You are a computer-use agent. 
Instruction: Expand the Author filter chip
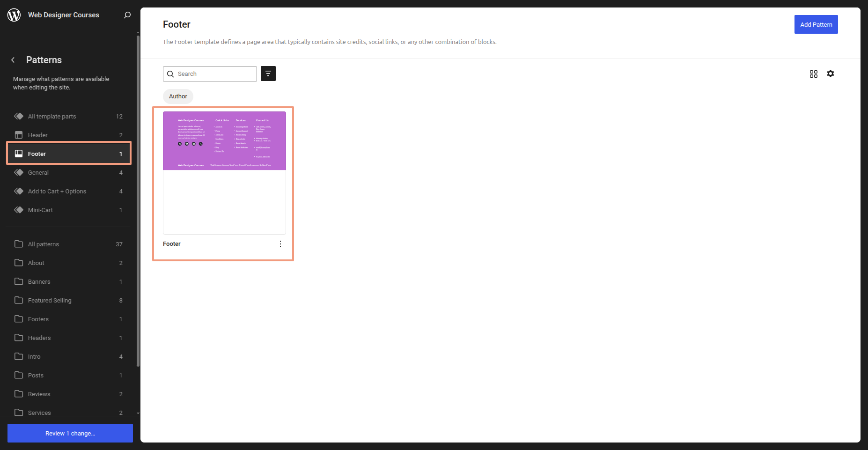tap(178, 96)
